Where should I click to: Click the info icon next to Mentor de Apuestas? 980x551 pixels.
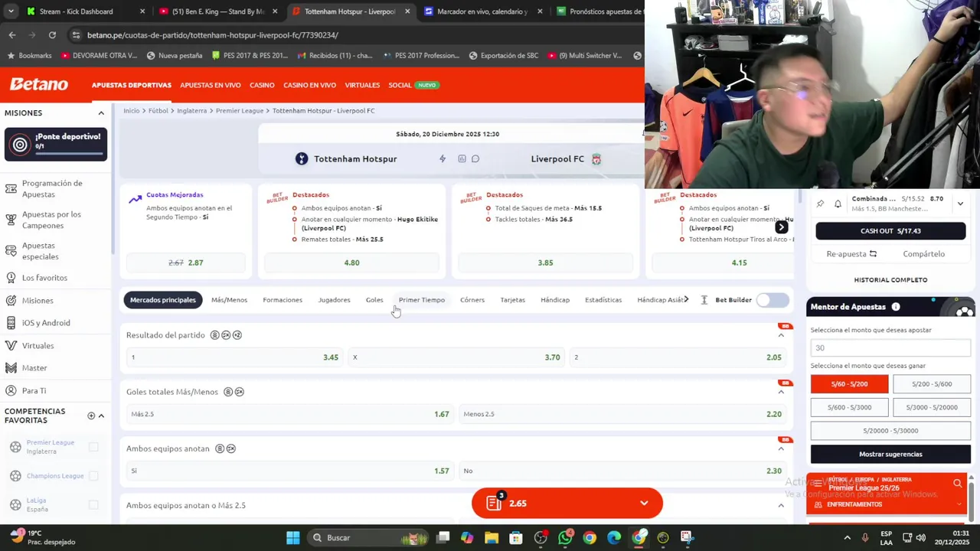tap(896, 307)
